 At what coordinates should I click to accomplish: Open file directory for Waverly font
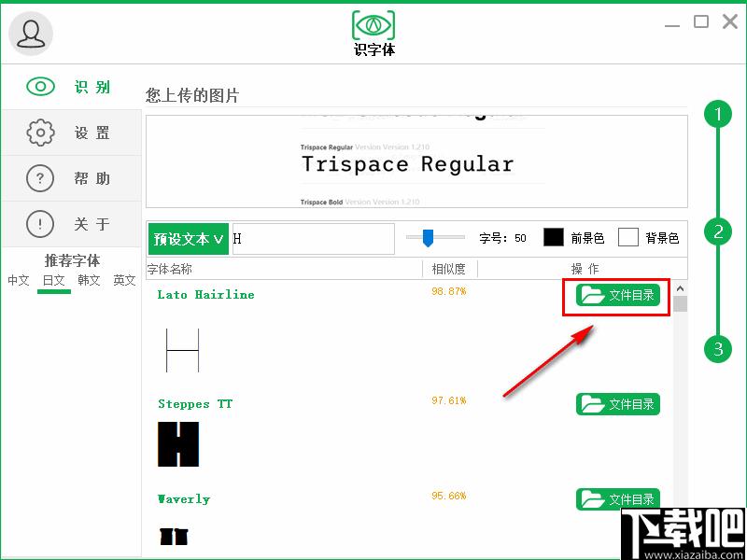click(617, 499)
